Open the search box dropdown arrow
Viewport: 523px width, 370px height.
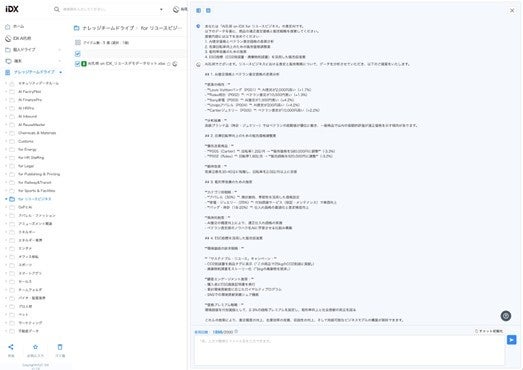(x=161, y=9)
